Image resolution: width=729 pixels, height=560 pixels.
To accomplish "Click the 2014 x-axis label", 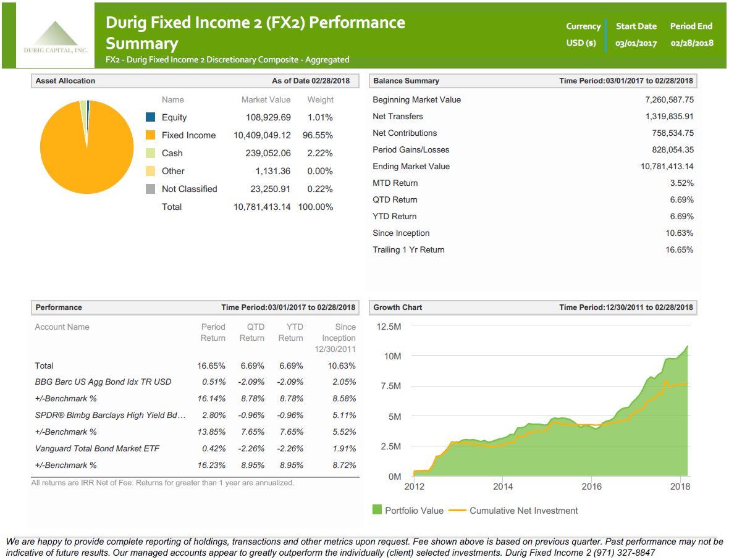I will point(503,487).
